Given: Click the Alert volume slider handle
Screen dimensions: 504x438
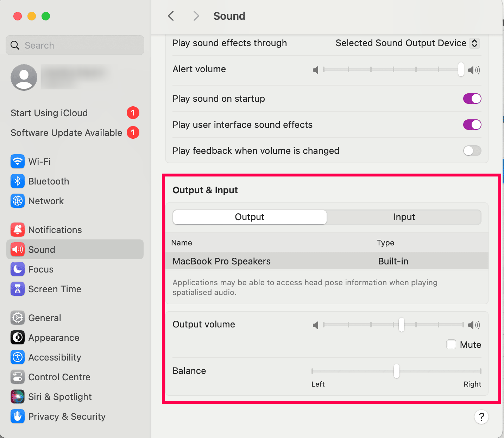Looking at the screenshot, I should click(461, 69).
